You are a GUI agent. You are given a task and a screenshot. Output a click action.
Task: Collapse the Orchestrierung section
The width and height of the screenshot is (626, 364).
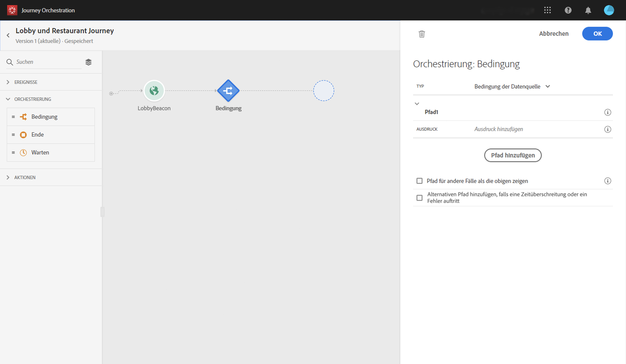click(33, 99)
